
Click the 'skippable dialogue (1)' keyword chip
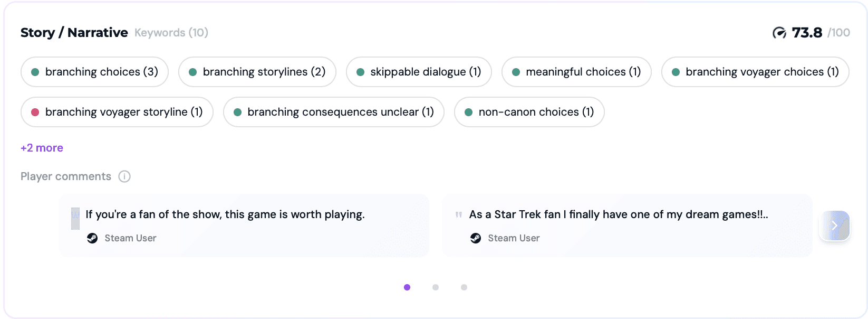click(419, 72)
